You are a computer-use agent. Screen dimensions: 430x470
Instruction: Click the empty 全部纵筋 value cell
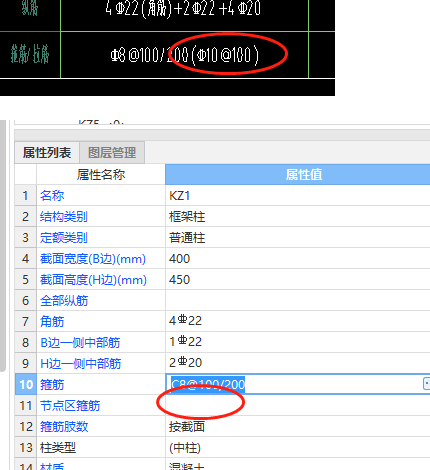pyautogui.click(x=298, y=301)
